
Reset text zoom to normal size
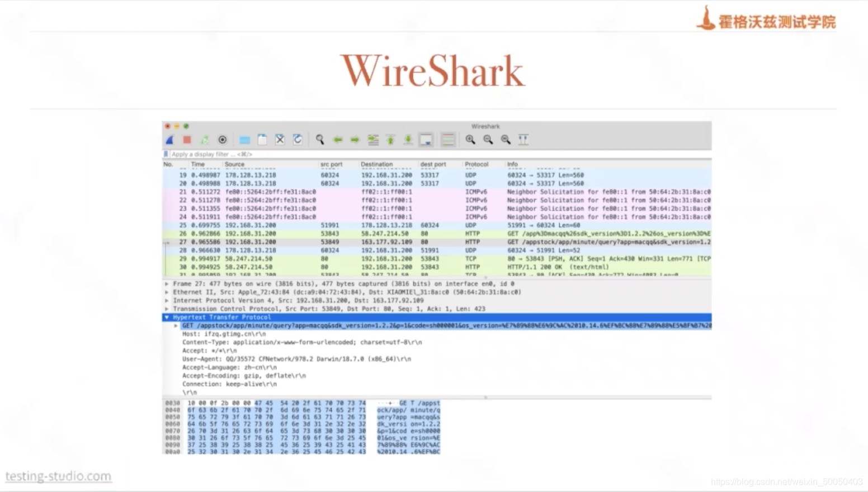(x=506, y=140)
